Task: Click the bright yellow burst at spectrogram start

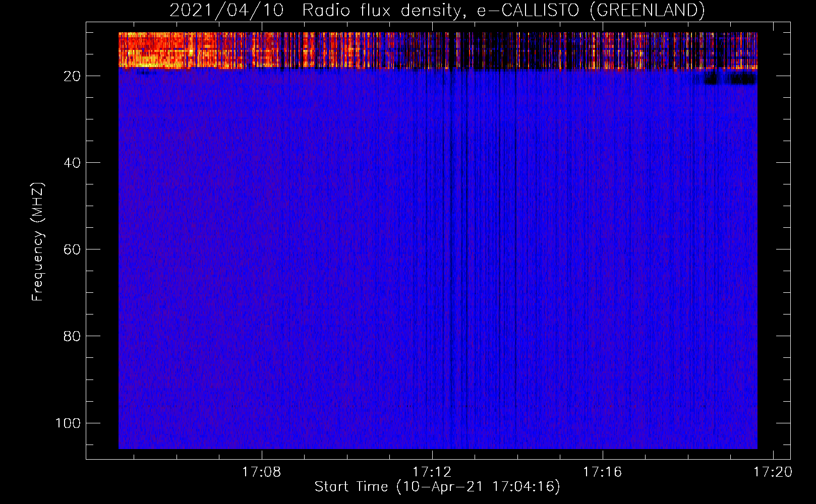Action: [x=154, y=50]
